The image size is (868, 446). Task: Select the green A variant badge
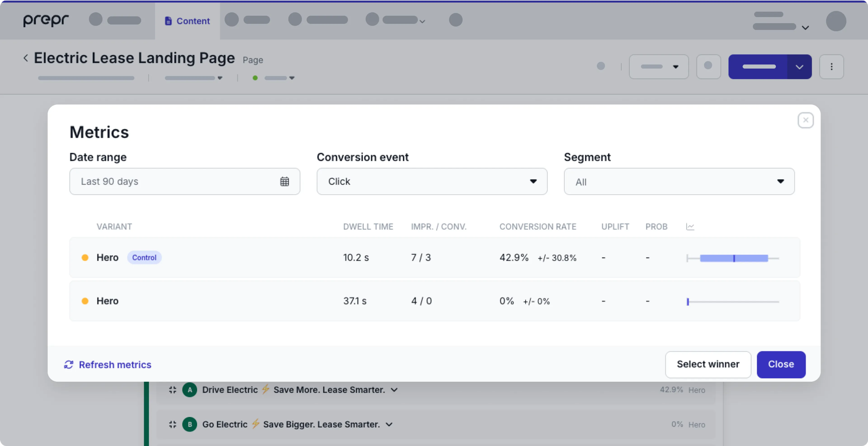[190, 390]
